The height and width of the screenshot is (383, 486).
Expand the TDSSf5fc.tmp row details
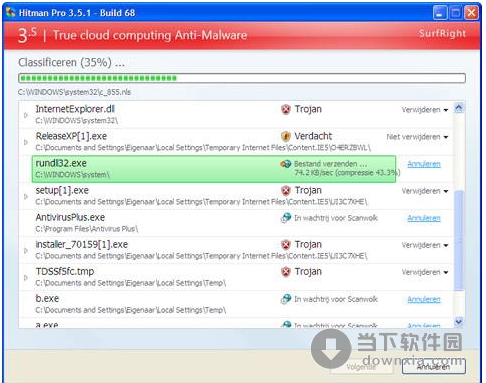[x=26, y=278]
